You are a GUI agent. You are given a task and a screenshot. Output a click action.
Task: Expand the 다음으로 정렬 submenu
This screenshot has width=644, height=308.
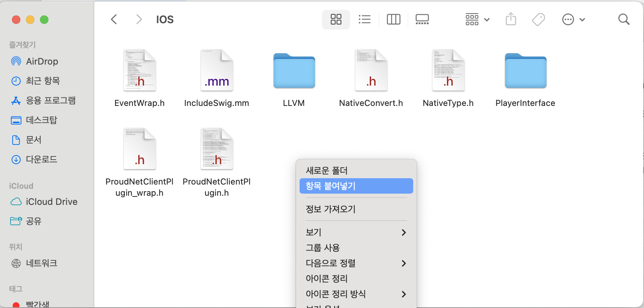click(x=356, y=263)
